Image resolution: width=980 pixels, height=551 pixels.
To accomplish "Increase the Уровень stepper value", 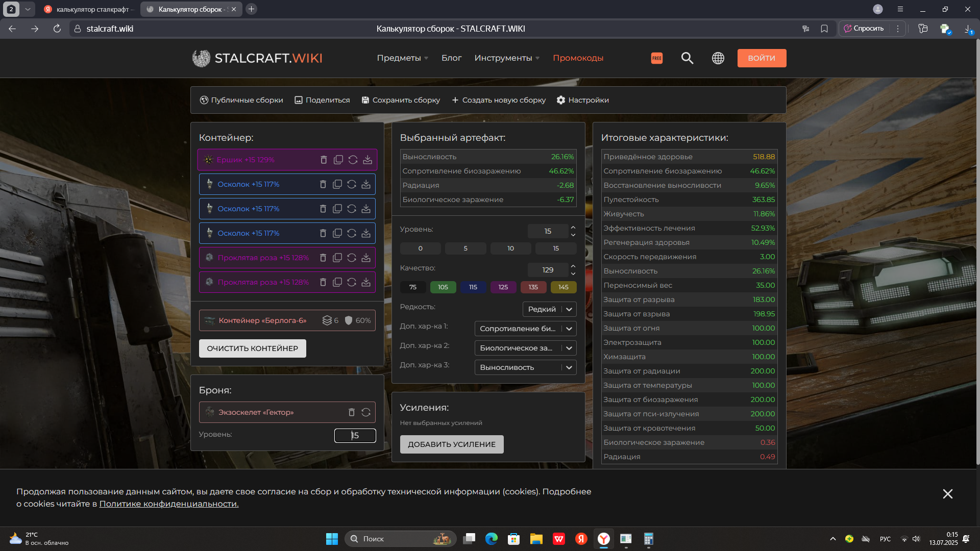I will pos(573,228).
